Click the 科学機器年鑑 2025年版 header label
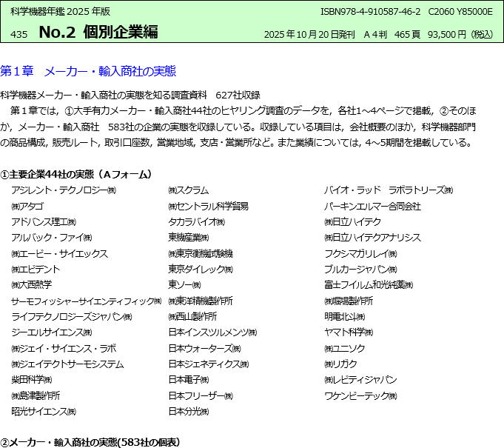Screen dimensions: 504x448 point(61,12)
